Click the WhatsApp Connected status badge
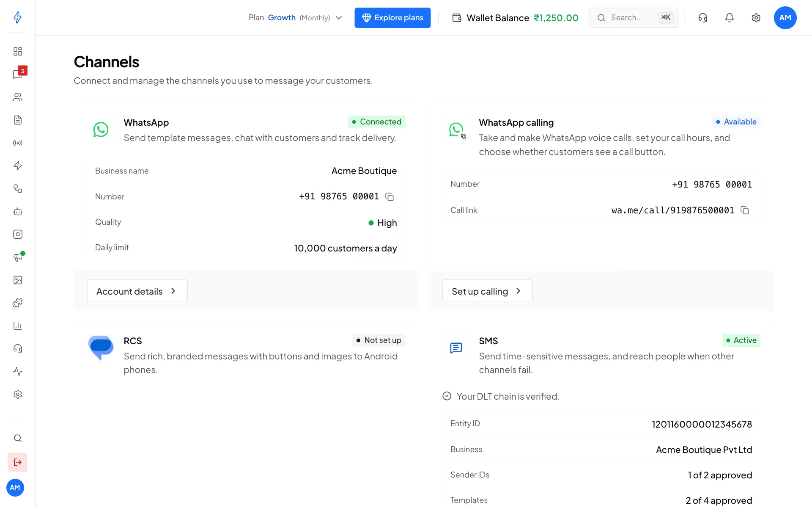 377,122
